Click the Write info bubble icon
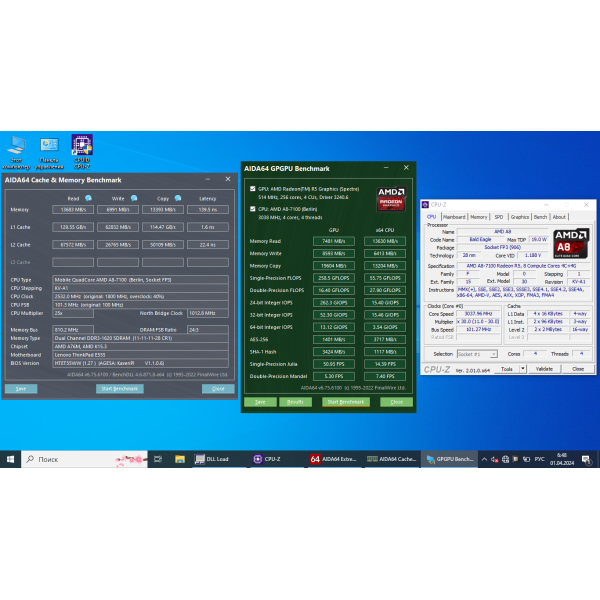 click(134, 198)
